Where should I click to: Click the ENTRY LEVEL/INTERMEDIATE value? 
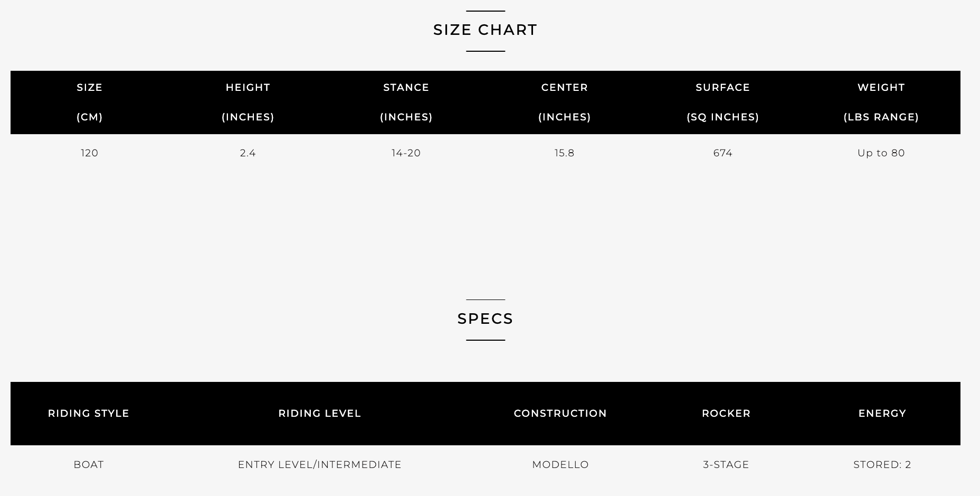pos(320,465)
